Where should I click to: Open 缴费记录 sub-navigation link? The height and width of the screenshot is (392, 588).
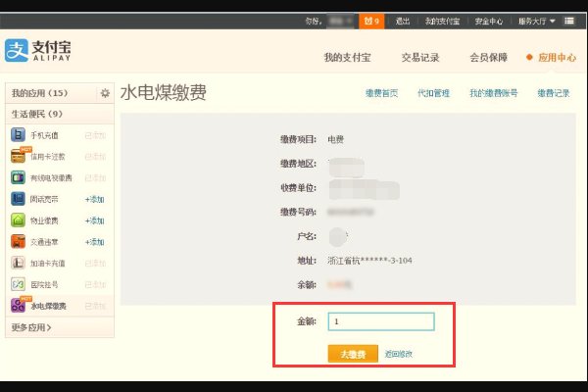[554, 93]
